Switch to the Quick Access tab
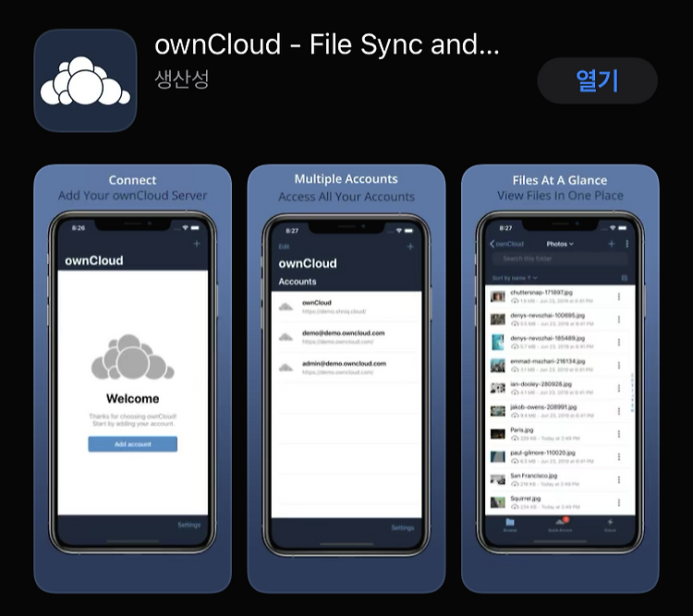Screen dimensions: 693x616 (x=560, y=525)
